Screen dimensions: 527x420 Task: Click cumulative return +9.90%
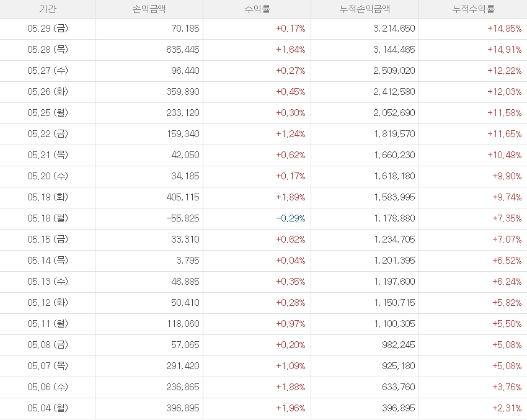point(507,176)
